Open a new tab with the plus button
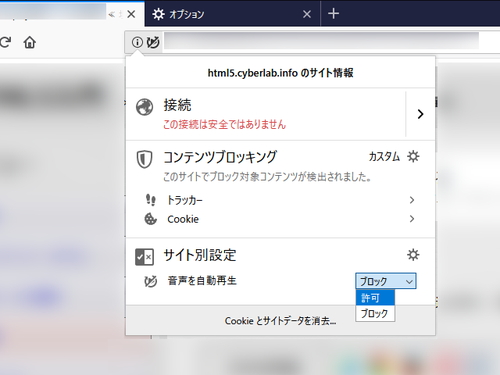Viewport: 500px width, 375px height. click(333, 14)
